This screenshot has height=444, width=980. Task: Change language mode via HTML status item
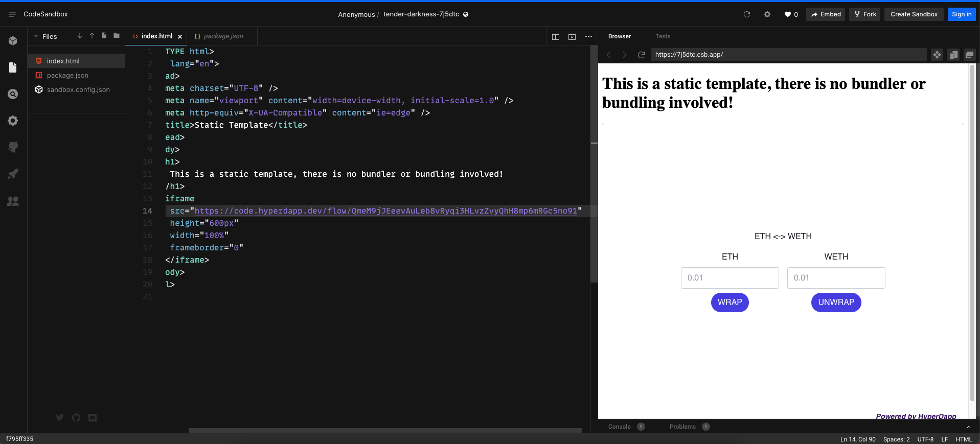(964, 439)
